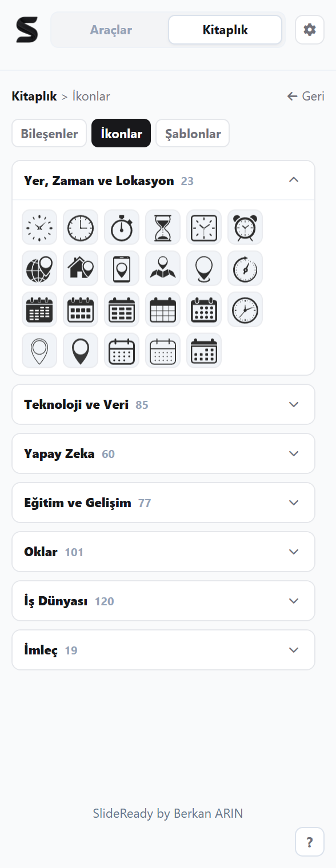This screenshot has height=868, width=336.
Task: Choose the alarm clock icon
Action: tap(245, 227)
